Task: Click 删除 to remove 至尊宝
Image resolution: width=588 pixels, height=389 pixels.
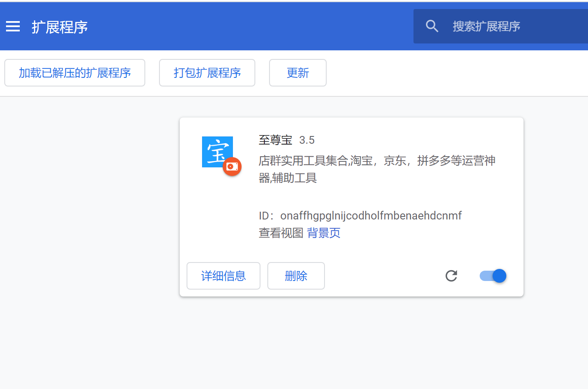Action: click(296, 276)
